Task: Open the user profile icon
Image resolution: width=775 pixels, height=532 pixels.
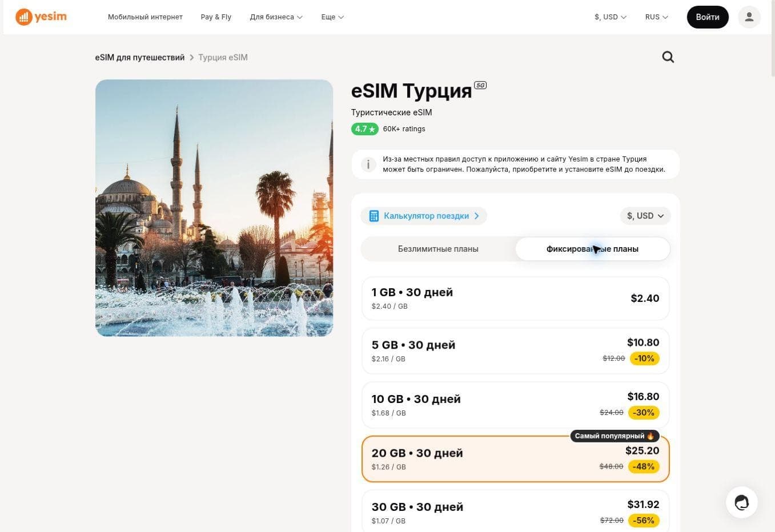Action: pos(749,17)
